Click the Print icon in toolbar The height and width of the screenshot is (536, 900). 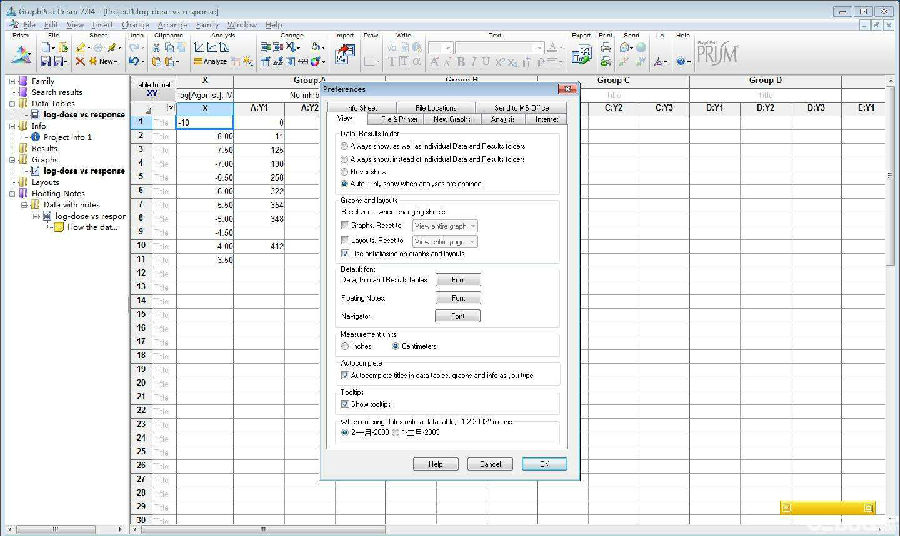pyautogui.click(x=605, y=47)
